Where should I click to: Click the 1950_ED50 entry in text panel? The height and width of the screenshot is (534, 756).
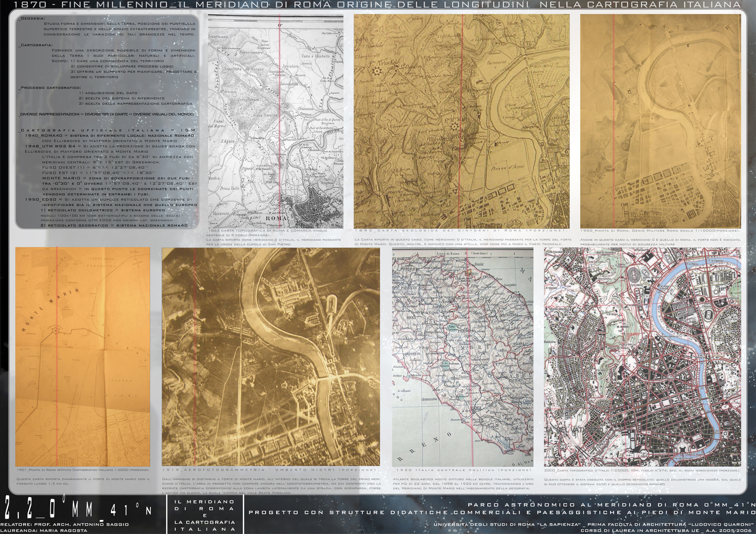[40, 199]
